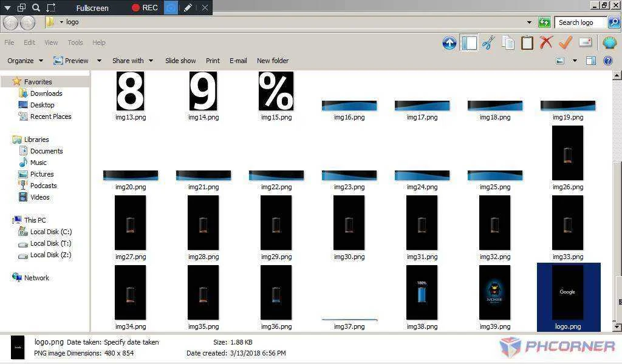Open the View menu

tap(51, 42)
